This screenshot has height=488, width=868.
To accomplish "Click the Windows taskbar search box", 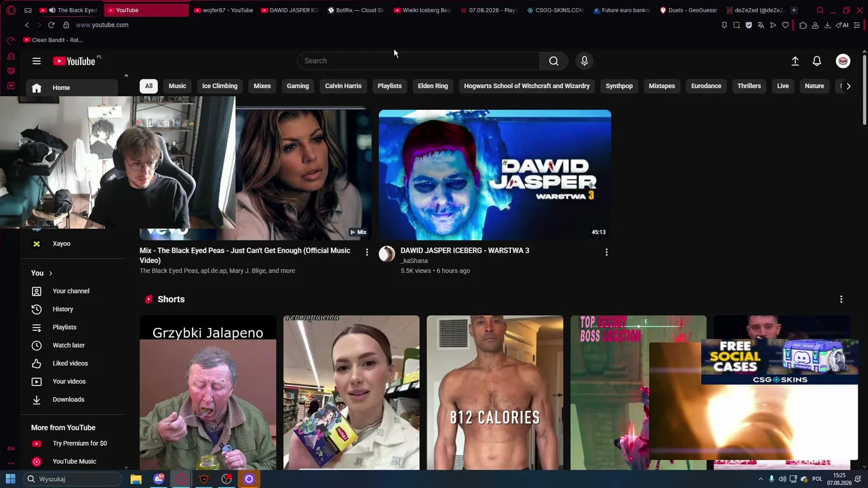I will (72, 479).
